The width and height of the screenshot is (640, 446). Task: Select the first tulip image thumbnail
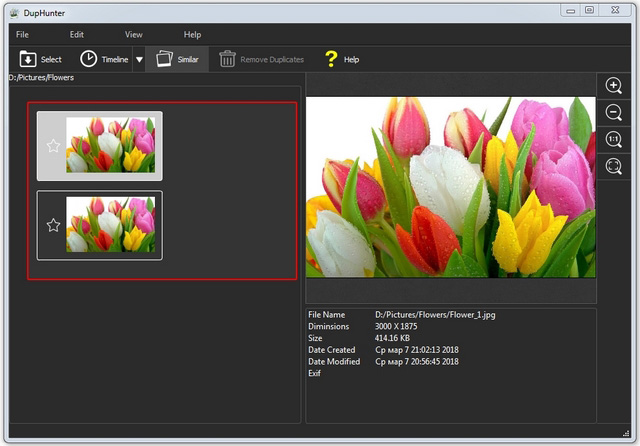coord(110,145)
